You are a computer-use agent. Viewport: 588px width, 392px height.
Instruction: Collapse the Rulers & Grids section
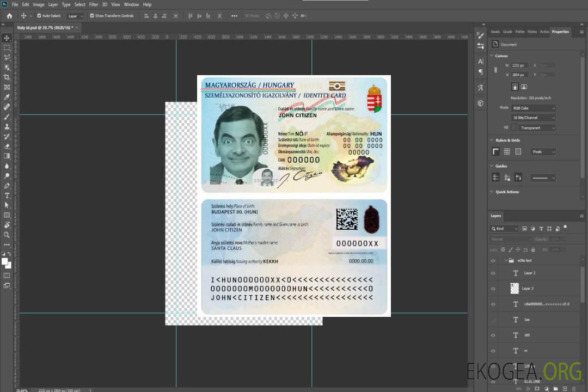click(492, 140)
